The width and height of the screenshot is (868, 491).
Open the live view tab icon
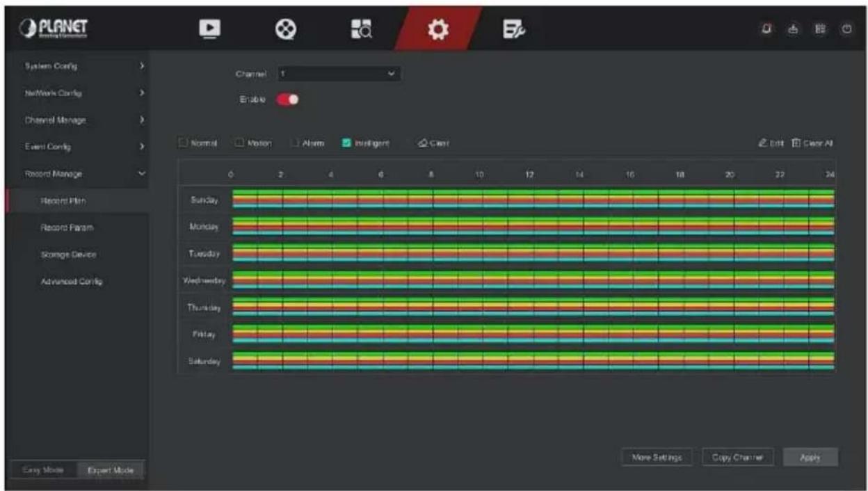coord(209,27)
